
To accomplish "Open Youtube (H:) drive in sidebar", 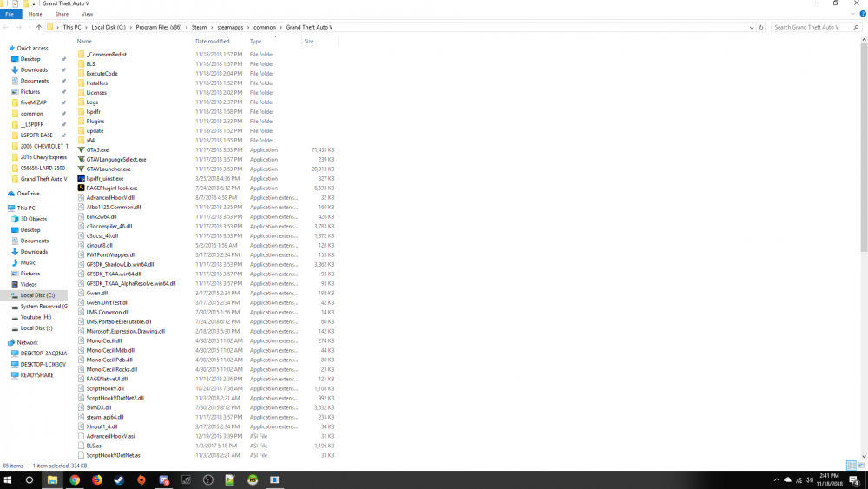I will click(x=36, y=317).
